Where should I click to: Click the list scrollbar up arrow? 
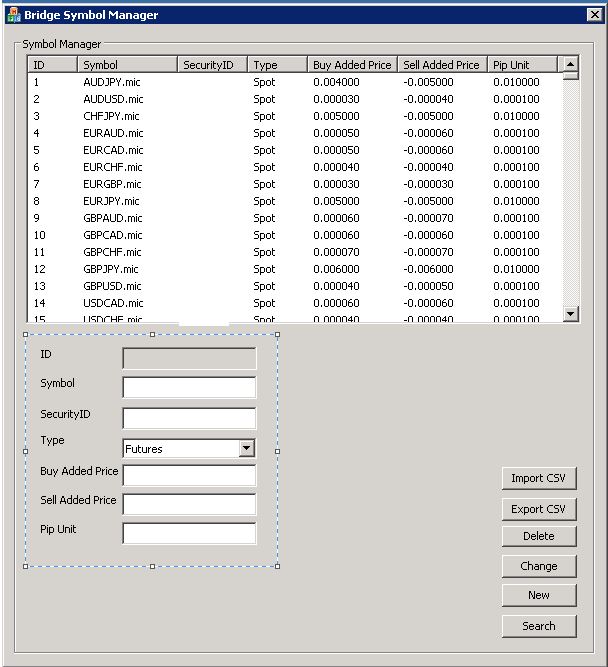(x=570, y=65)
